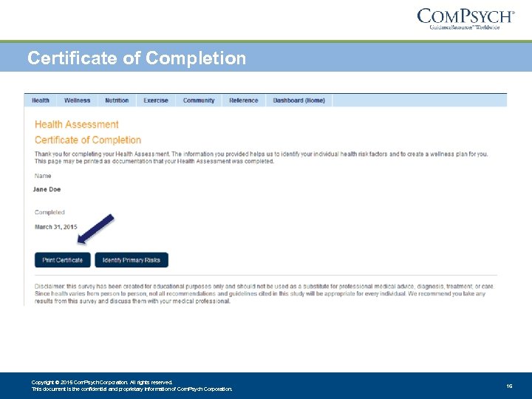Viewport: 532px width, 399px height.
Task: Open the Health tab
Action: 41,100
